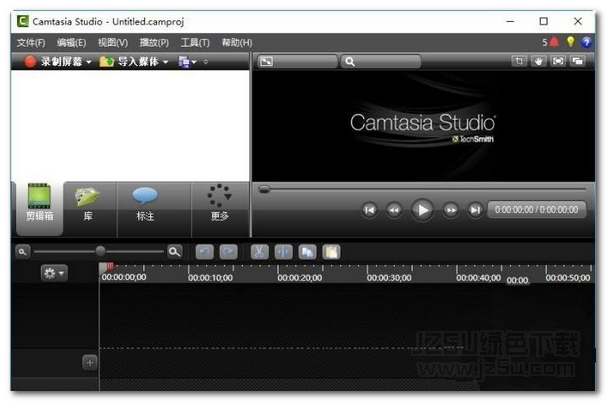Jump to next clip button
The width and height of the screenshot is (607, 402).
point(475,210)
